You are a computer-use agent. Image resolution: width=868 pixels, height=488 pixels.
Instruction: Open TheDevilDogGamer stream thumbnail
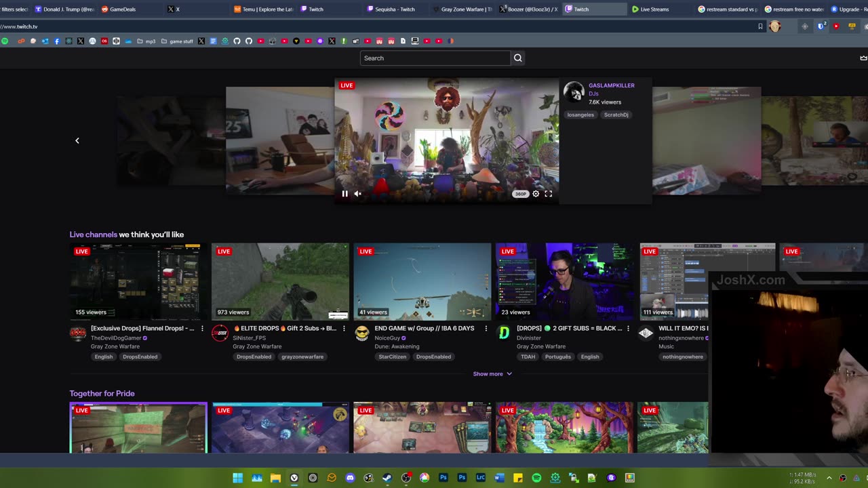coord(138,281)
